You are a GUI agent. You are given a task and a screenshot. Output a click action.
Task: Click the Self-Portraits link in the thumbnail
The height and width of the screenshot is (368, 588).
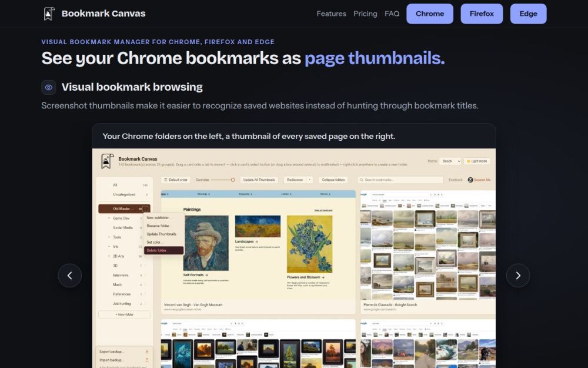[195, 275]
